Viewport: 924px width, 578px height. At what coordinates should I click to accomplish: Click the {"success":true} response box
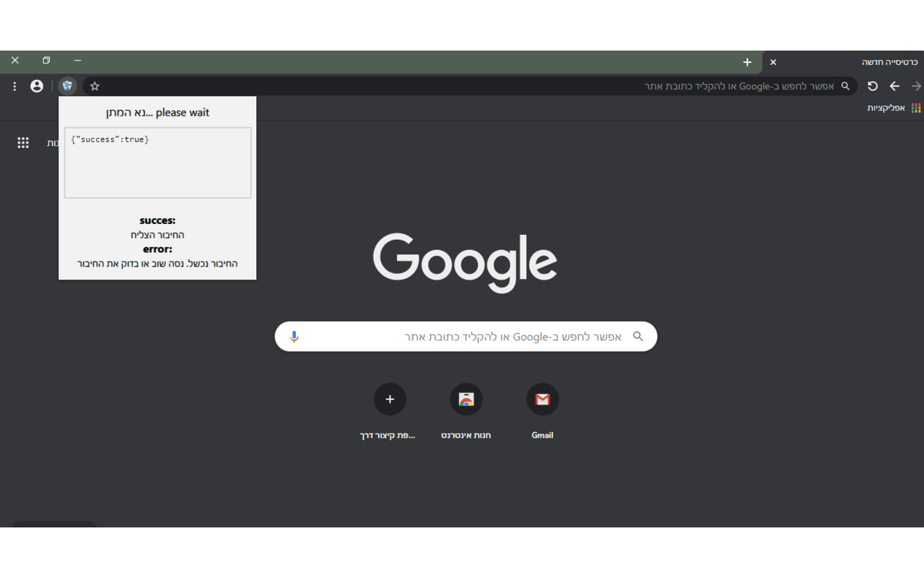(x=158, y=163)
